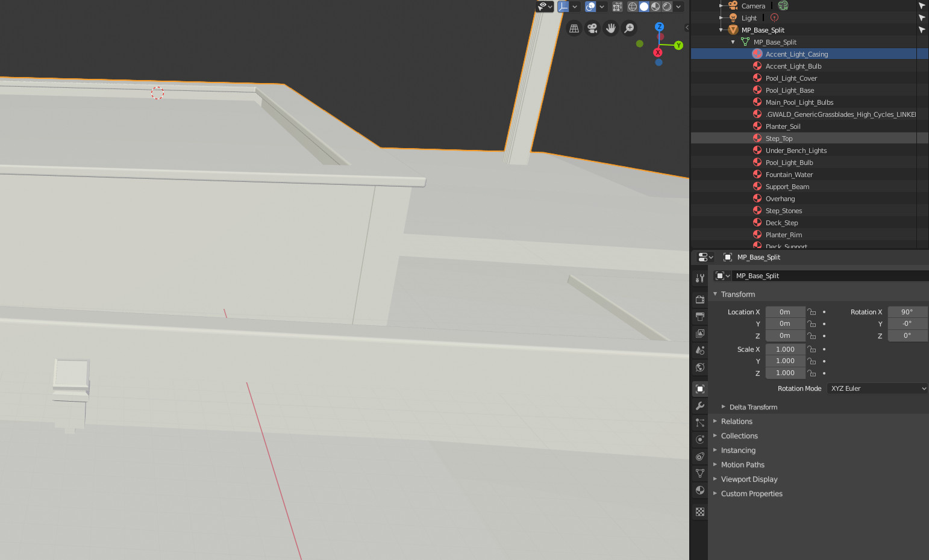The width and height of the screenshot is (929, 560).
Task: Select the hand pan view button
Action: click(x=611, y=28)
